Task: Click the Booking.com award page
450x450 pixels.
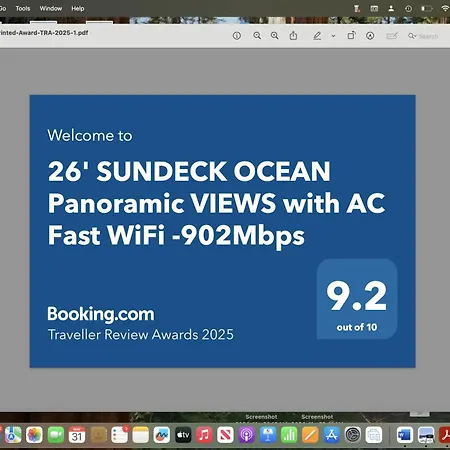Action: click(x=223, y=231)
